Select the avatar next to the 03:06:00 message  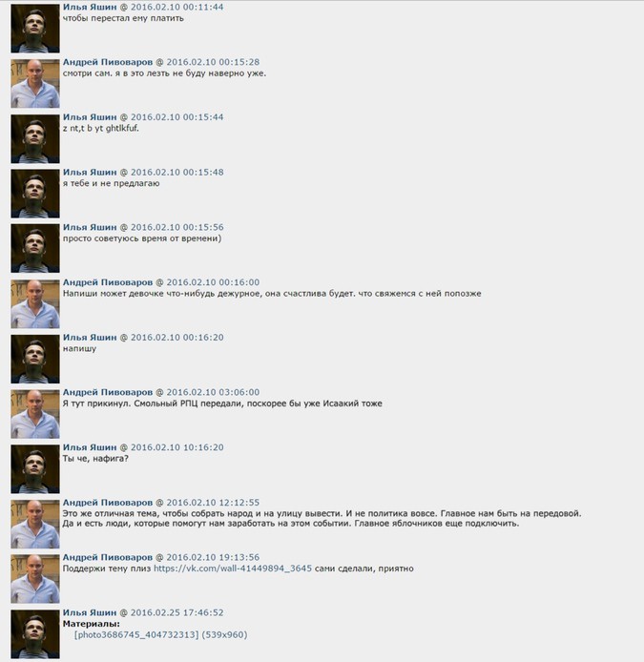coord(35,414)
